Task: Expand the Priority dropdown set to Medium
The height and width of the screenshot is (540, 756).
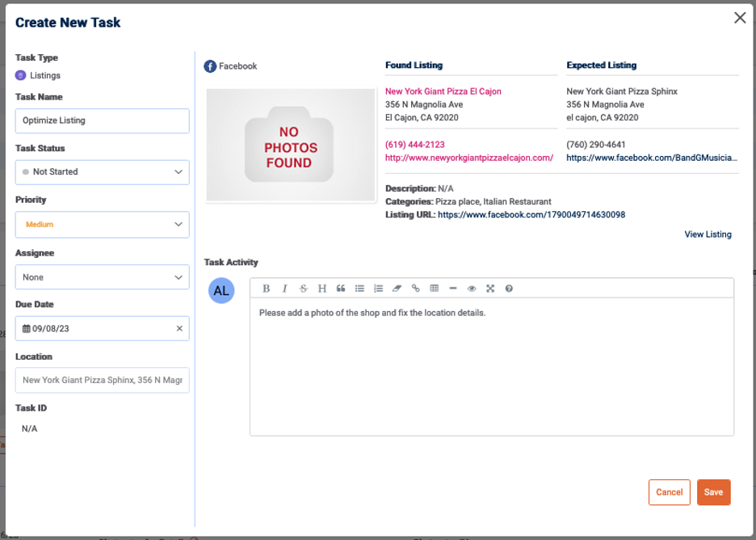Action: coord(102,225)
